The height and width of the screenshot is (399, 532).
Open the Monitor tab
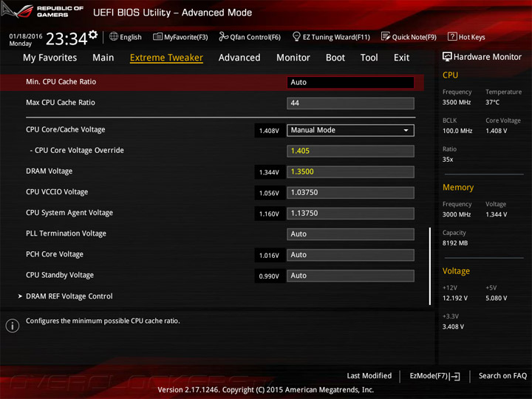(293, 58)
